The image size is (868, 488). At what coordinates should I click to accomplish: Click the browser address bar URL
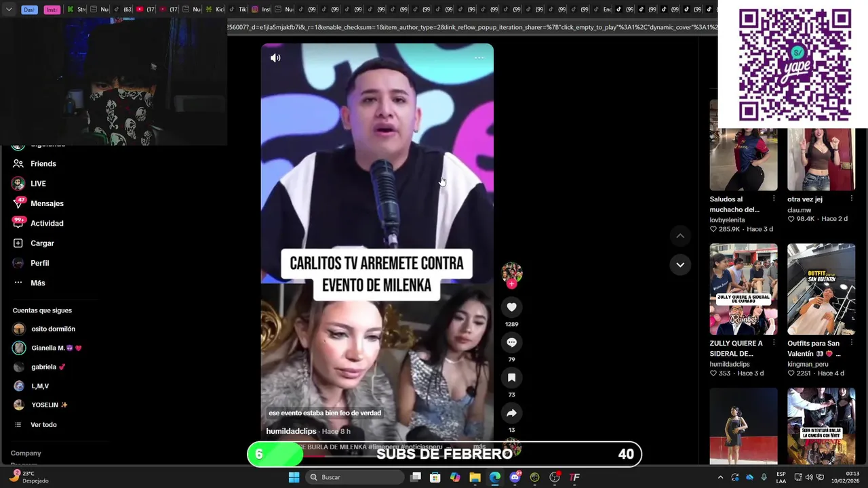[472, 27]
